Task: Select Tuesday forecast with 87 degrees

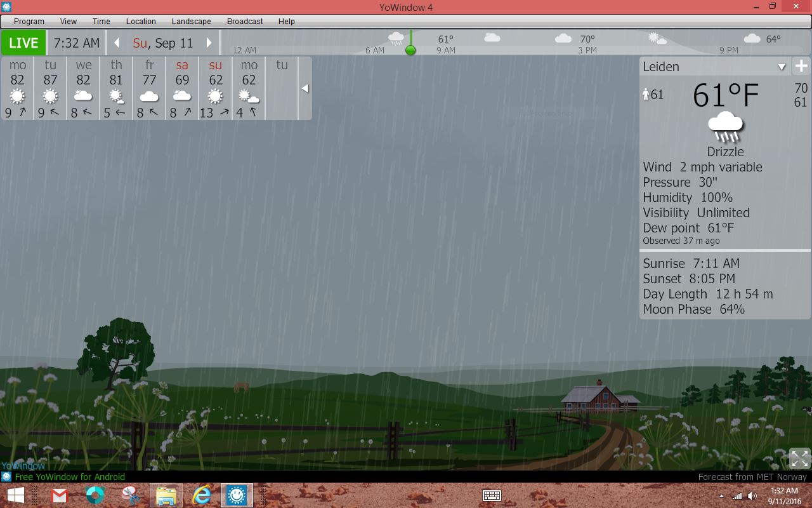Action: (x=51, y=88)
